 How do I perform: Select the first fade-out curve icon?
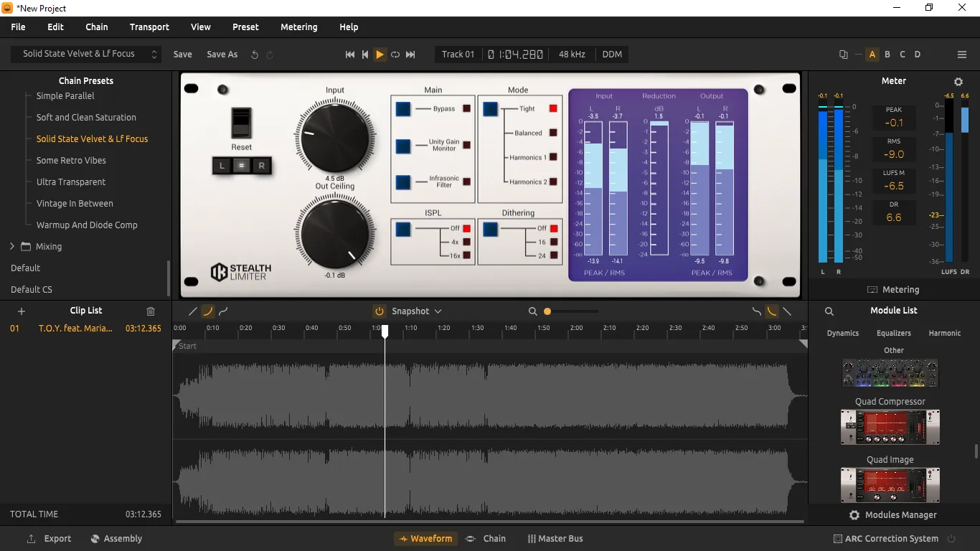[757, 311]
